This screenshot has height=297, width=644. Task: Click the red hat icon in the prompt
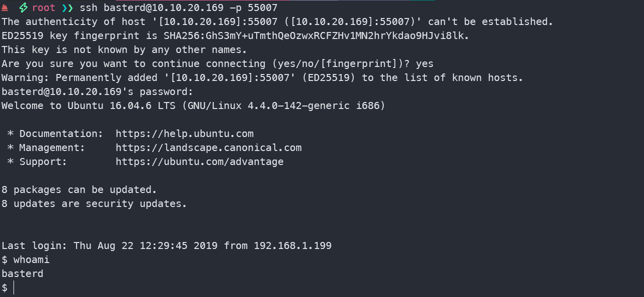pos(5,8)
